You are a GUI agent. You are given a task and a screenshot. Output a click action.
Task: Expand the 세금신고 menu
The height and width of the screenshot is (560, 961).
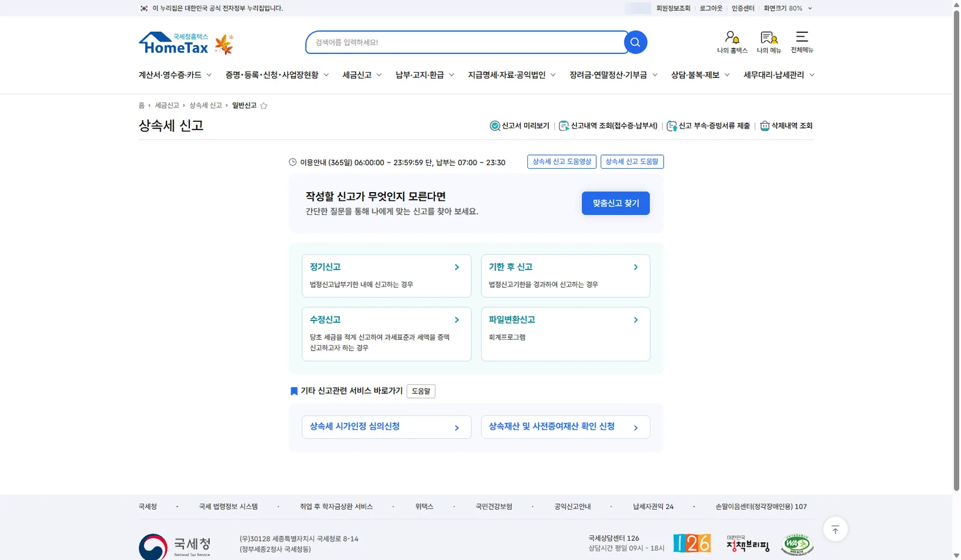(x=362, y=75)
